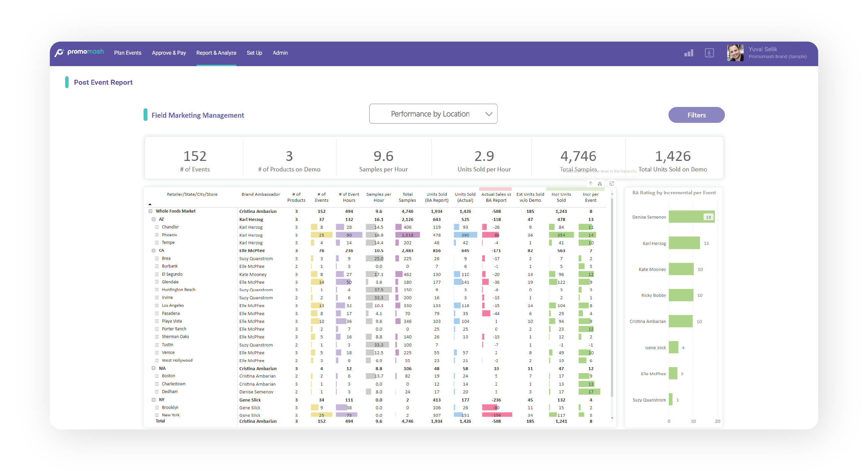Click the sort arrow under Retailer column
This screenshot has height=471, width=868.
click(x=150, y=204)
